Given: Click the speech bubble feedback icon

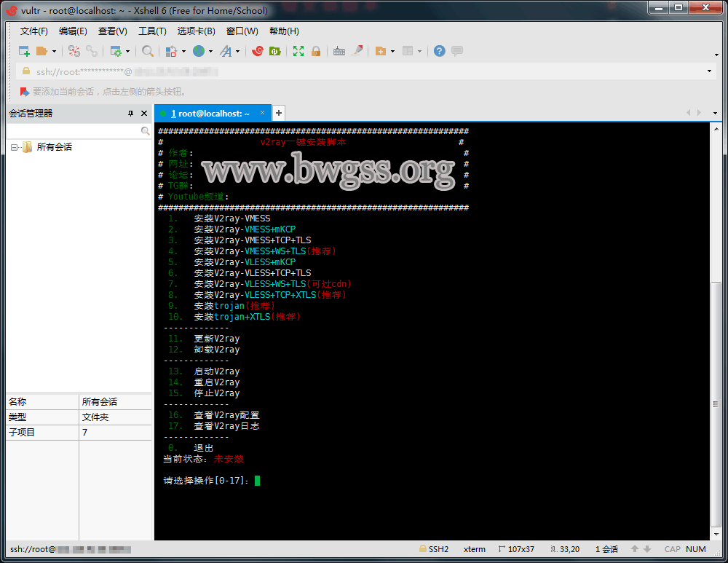Looking at the screenshot, I should click(457, 51).
